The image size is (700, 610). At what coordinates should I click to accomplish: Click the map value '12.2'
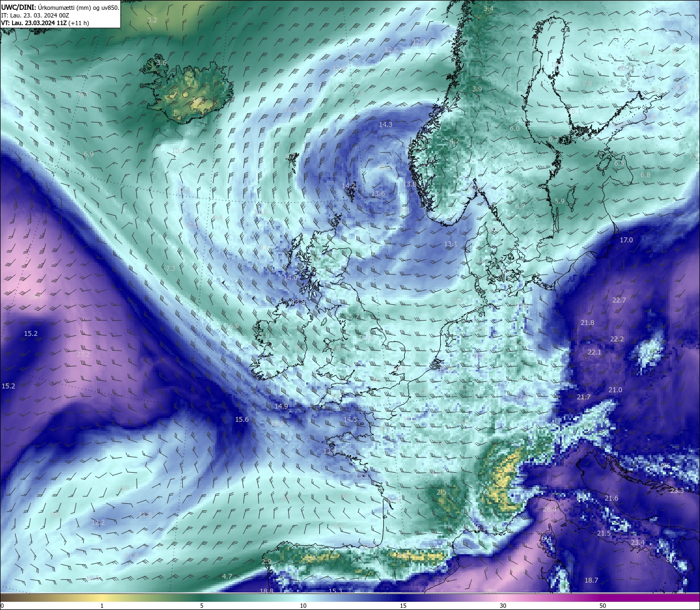click(x=97, y=522)
